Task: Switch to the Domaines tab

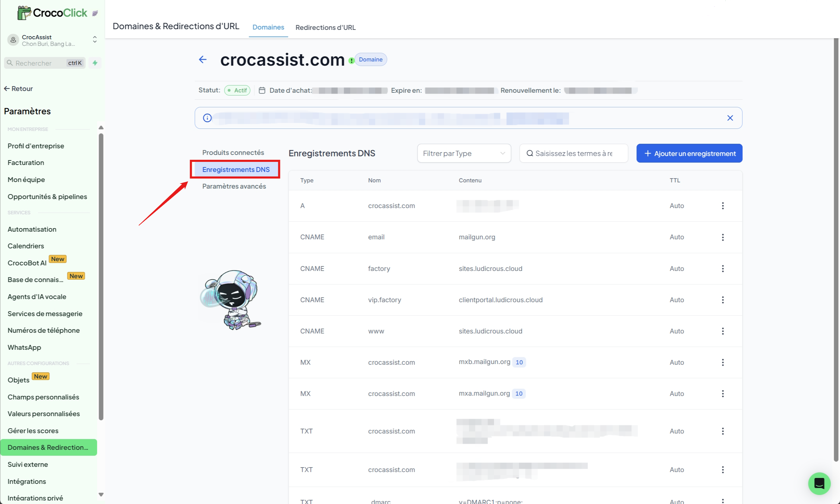Action: pyautogui.click(x=268, y=27)
